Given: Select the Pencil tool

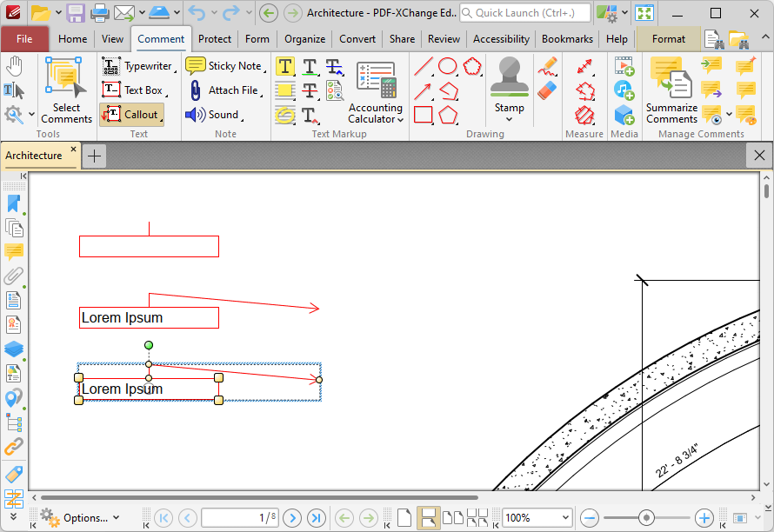Looking at the screenshot, I should point(547,67).
